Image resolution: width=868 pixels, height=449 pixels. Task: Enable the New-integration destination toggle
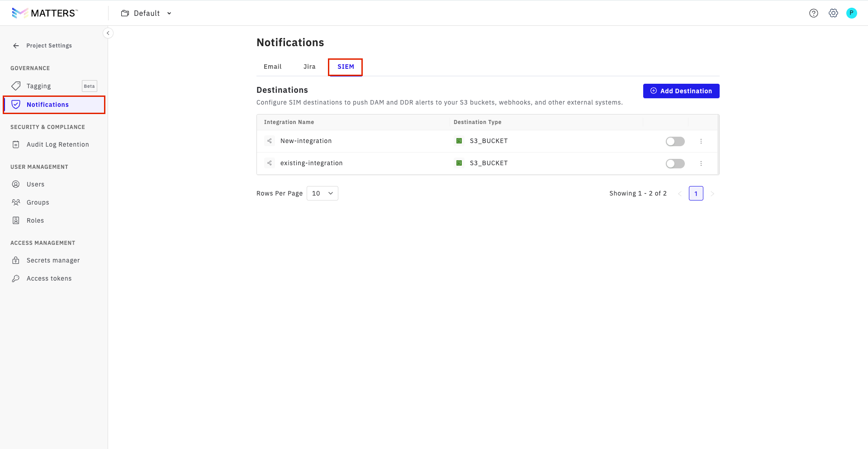pyautogui.click(x=675, y=141)
